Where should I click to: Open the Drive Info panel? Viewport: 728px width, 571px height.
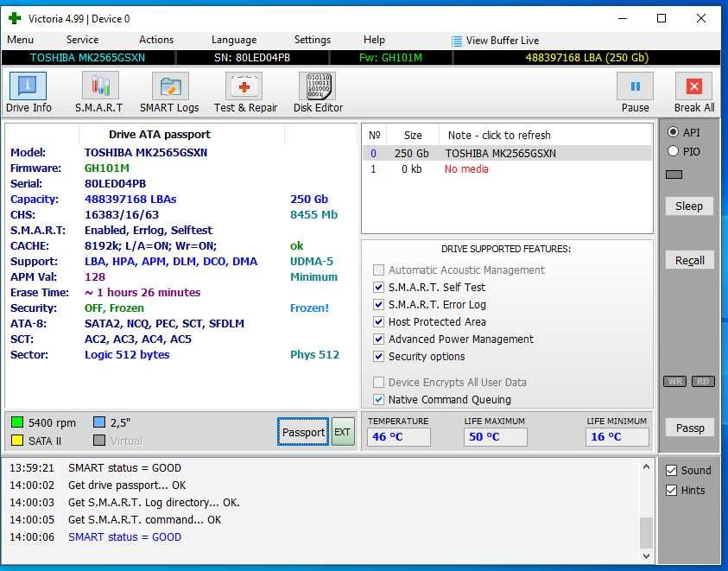[x=28, y=86]
